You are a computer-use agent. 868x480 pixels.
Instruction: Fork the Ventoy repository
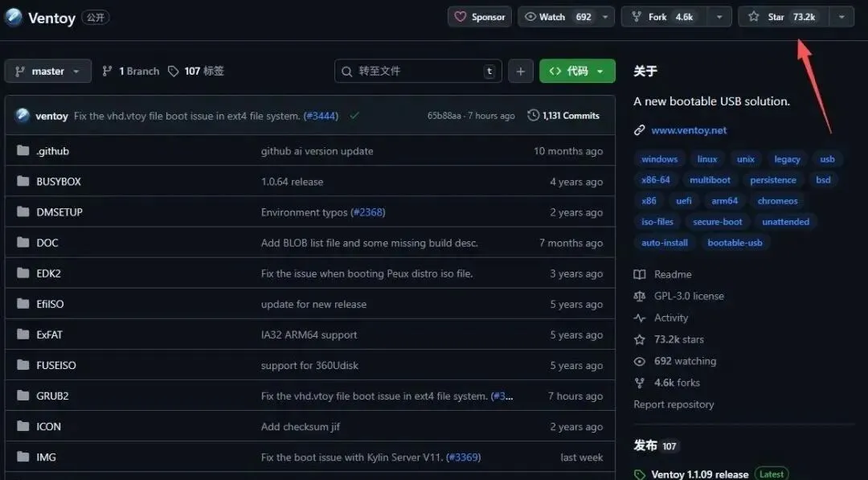click(664, 17)
